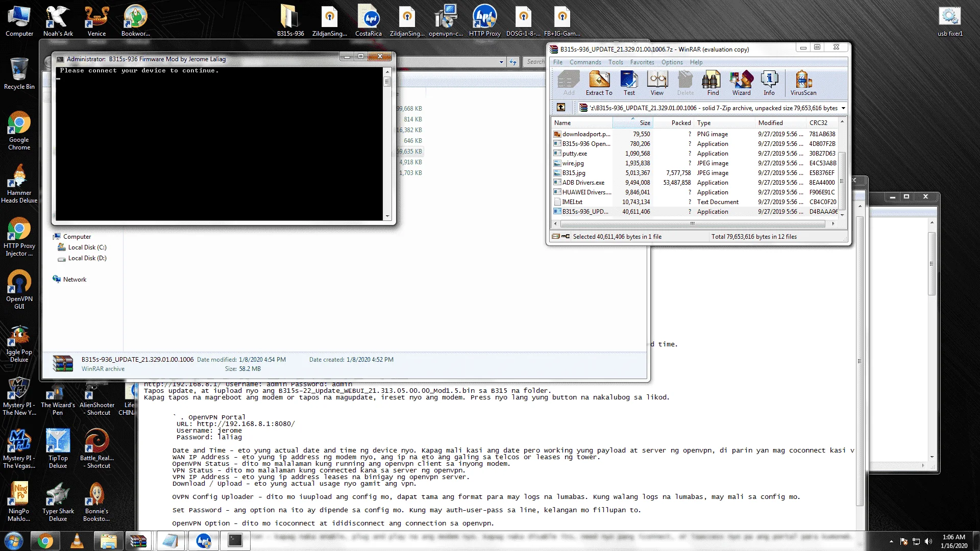
Task: Click Computer in Explorer navigation pane
Action: pyautogui.click(x=77, y=236)
